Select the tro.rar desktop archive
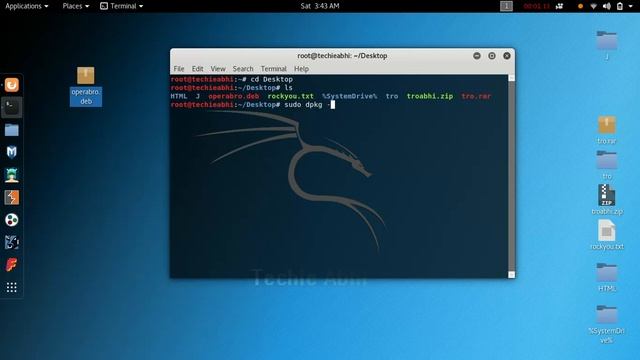 coord(607,130)
